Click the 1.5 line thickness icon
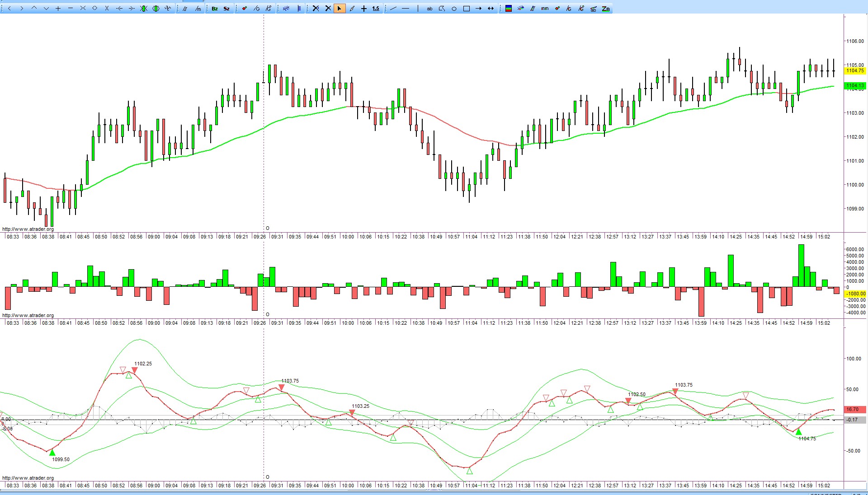Image resolution: width=868 pixels, height=495 pixels. coord(376,9)
